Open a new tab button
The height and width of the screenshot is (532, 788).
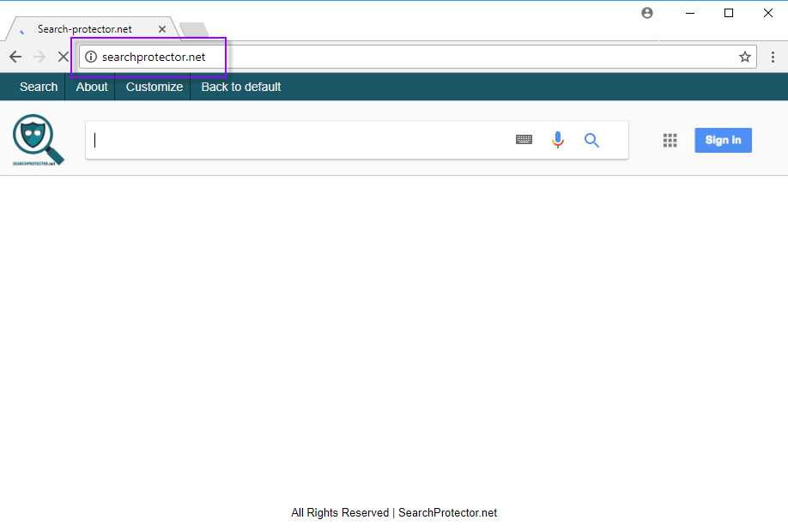tap(194, 30)
